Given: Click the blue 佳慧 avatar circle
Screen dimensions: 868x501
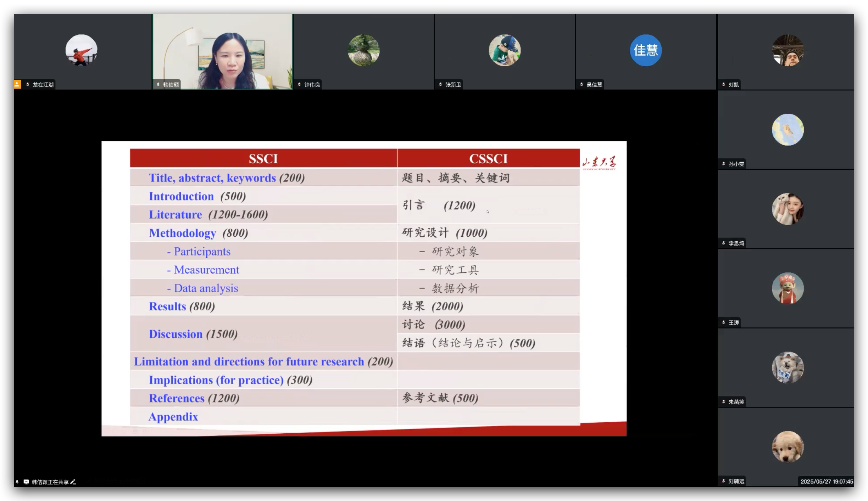Looking at the screenshot, I should point(646,50).
